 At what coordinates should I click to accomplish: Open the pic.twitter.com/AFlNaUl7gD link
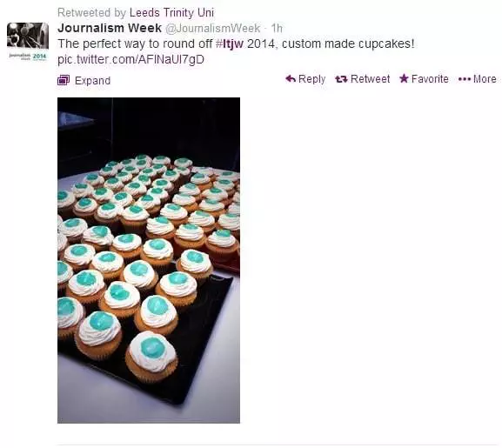tap(131, 60)
